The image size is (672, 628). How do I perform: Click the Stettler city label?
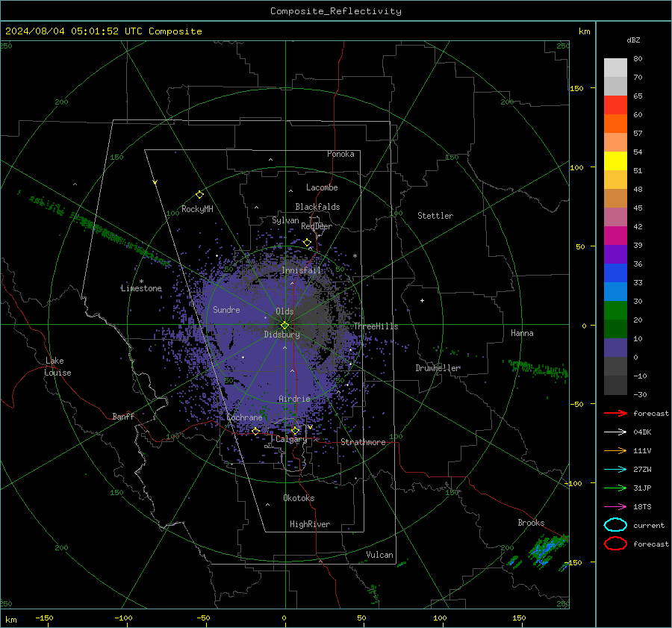point(435,216)
